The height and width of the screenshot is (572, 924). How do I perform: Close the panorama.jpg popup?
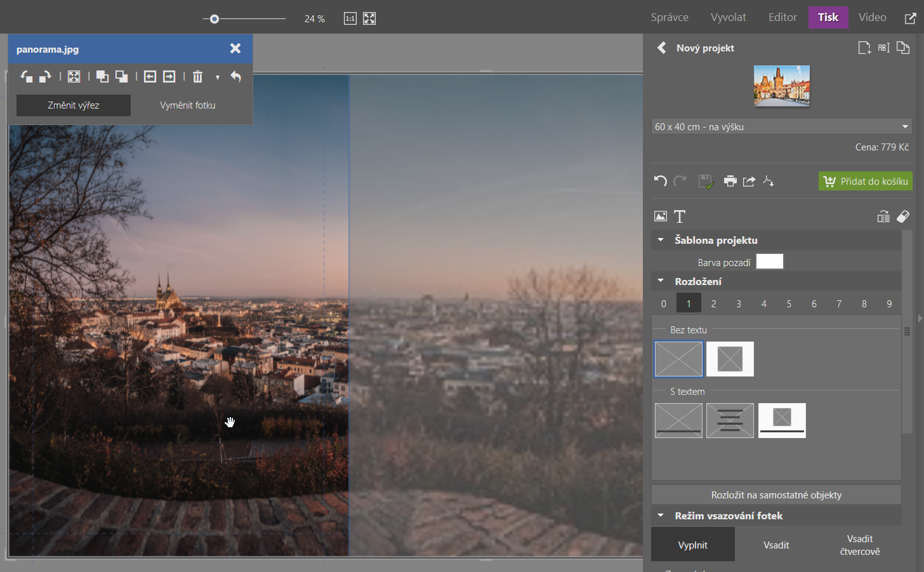coord(235,48)
